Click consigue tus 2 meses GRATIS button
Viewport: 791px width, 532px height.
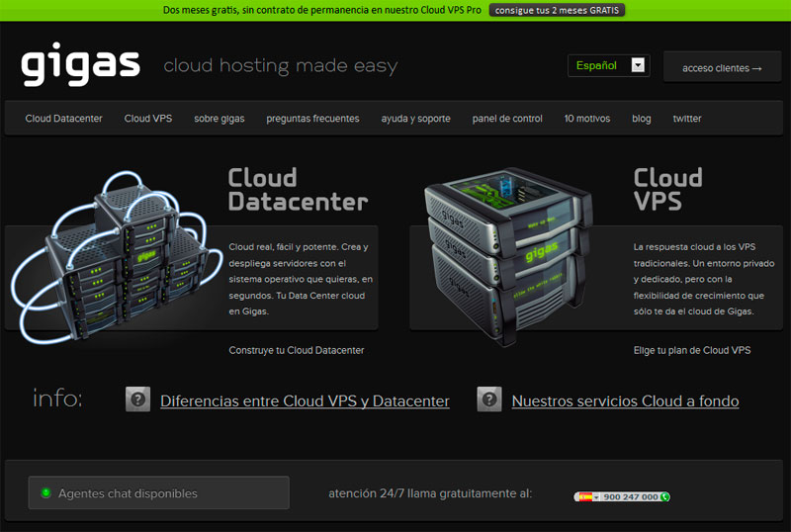point(557,10)
